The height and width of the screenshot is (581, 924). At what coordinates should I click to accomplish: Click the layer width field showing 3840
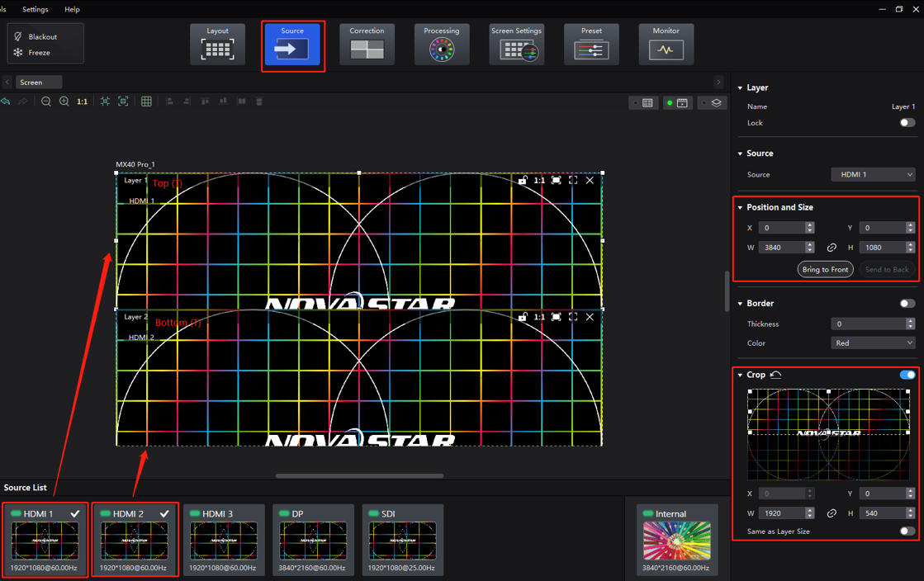tap(782, 248)
